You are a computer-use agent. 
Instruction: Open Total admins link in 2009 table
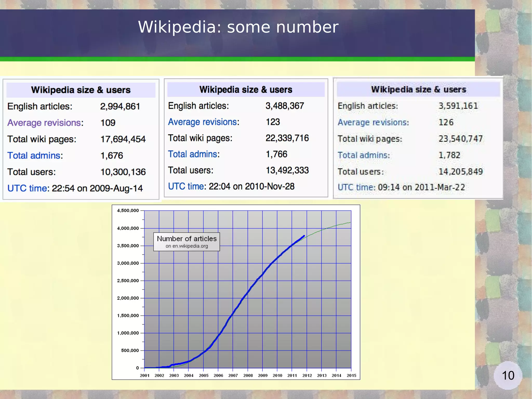[34, 155]
